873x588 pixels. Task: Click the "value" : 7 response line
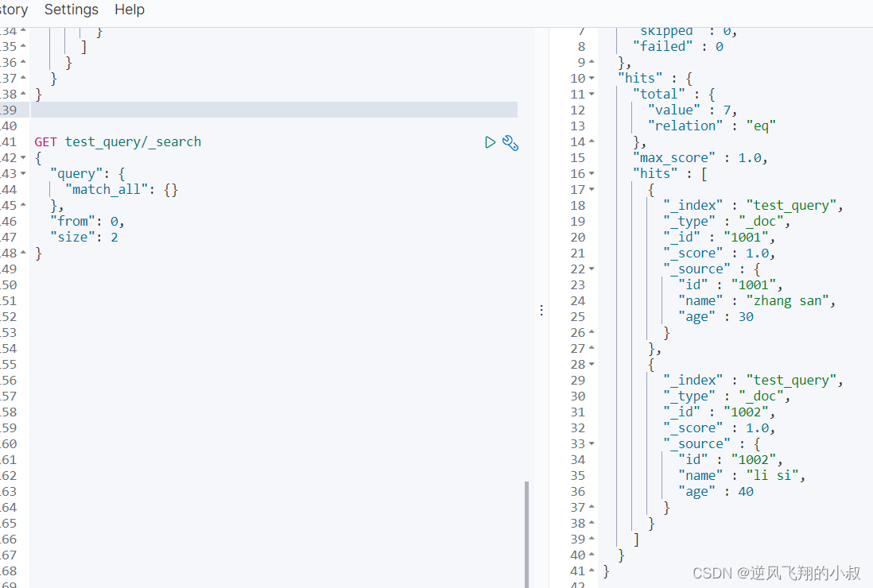coord(692,110)
